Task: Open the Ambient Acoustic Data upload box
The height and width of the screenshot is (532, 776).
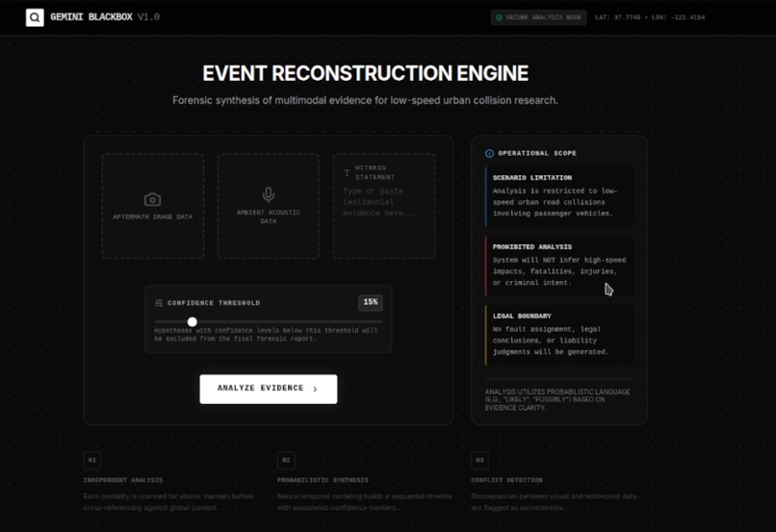Action: pos(269,206)
